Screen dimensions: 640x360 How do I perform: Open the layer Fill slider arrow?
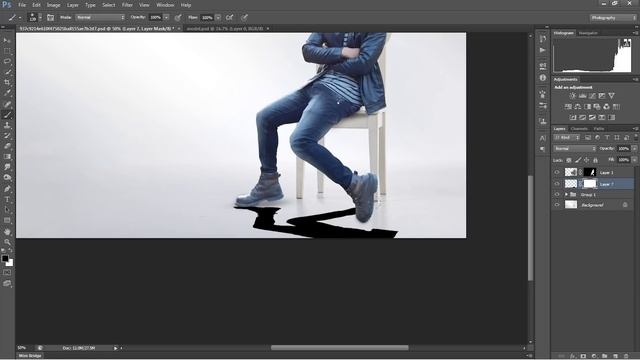(634, 160)
